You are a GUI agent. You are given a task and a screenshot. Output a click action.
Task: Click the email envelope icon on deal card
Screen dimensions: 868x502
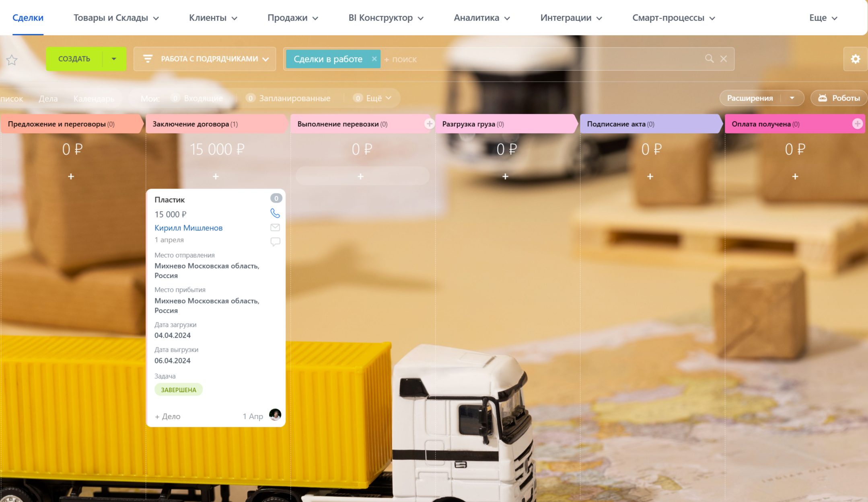pos(275,227)
